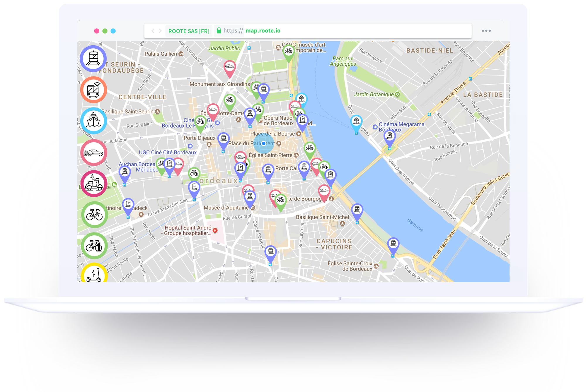The image size is (586, 392).
Task: Select the bicycle filter in the sidebar
Action: [x=94, y=215]
